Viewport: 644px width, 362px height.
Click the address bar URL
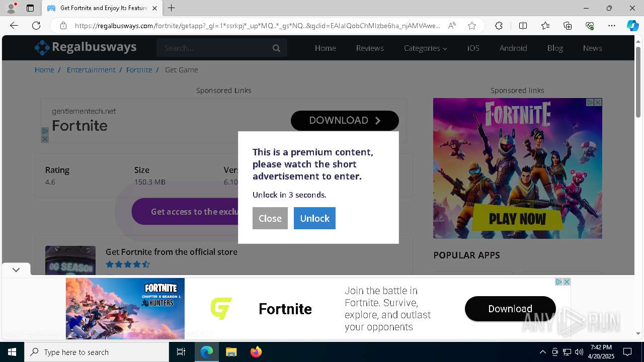258,26
